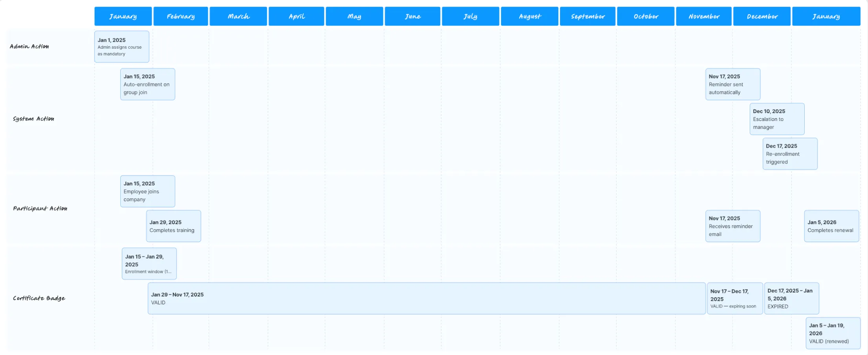
Task: Click the EXPIRED certificate segment
Action: coord(791,298)
